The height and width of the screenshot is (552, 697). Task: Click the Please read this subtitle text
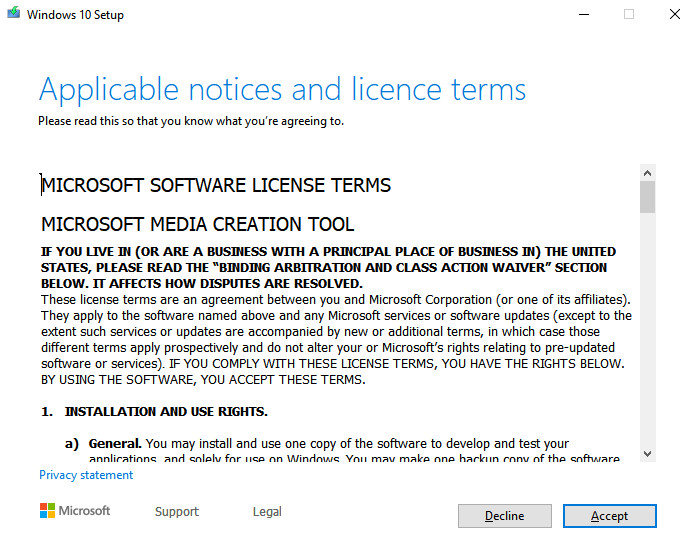pyautogui.click(x=191, y=121)
